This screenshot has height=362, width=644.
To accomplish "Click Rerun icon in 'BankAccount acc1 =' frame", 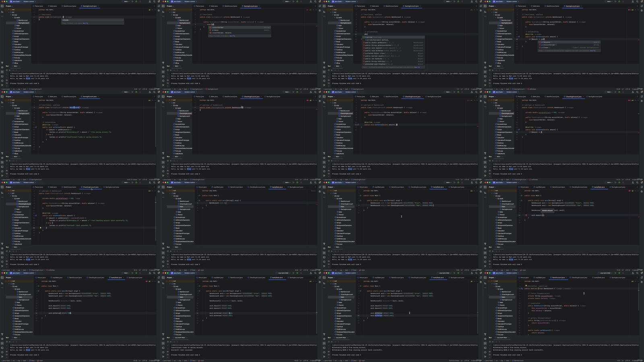I will click(168, 251).
